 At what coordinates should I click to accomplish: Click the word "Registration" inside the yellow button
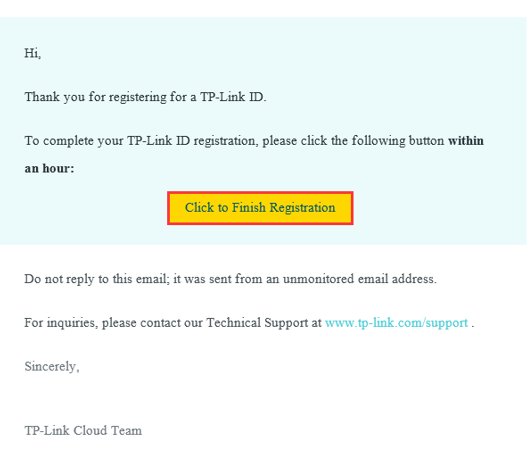tap(302, 208)
